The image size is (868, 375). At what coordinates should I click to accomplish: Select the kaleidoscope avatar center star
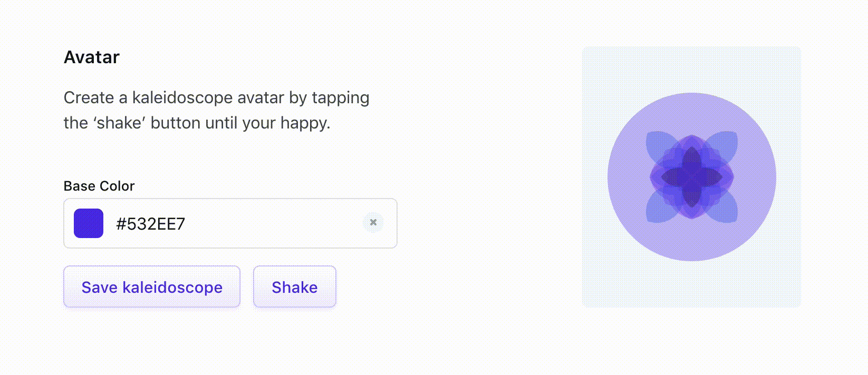[691, 177]
